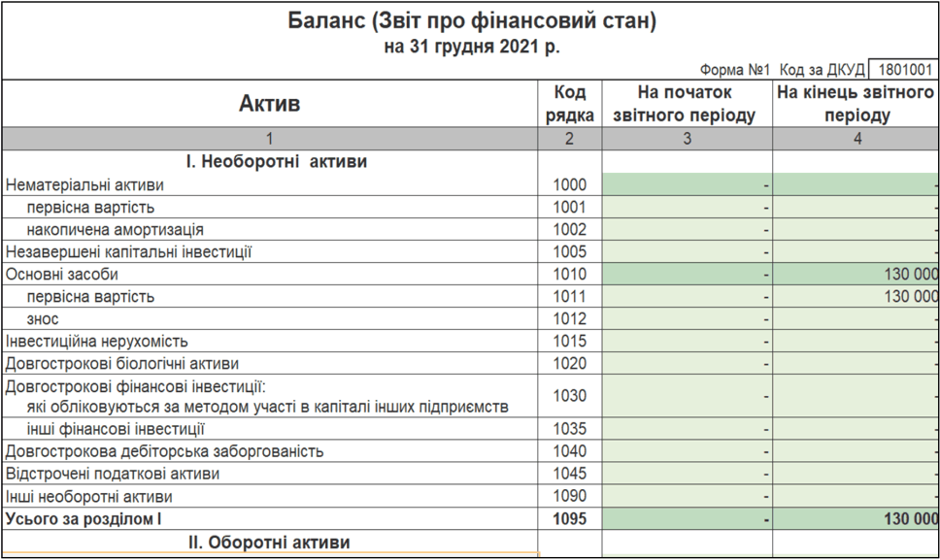Image resolution: width=940 pixels, height=560 pixels.
Task: Select 'Довгострокові біологічні активи' label
Action: (121, 364)
